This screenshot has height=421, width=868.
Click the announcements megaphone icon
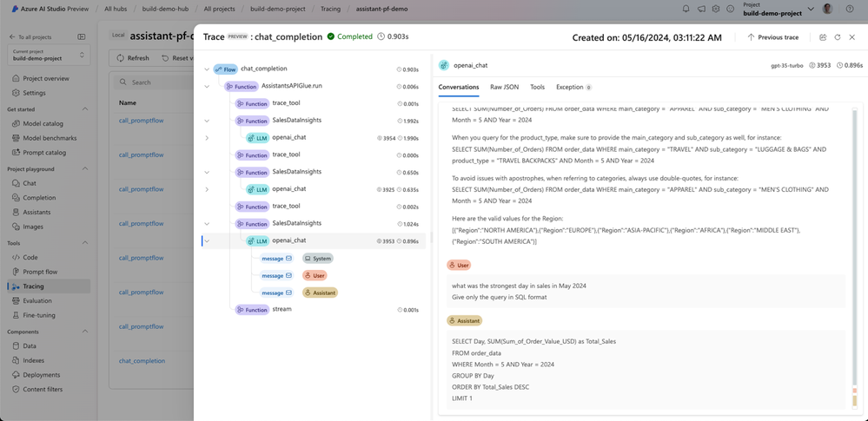tap(701, 9)
